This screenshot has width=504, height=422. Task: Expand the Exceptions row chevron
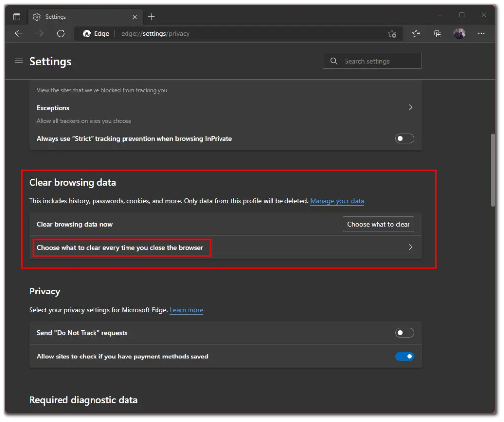[x=411, y=107]
